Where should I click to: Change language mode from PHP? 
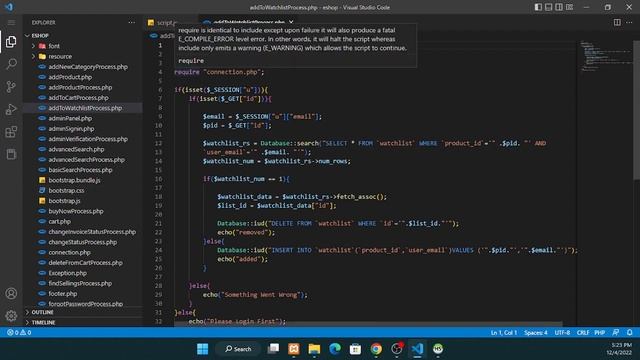[599, 333]
